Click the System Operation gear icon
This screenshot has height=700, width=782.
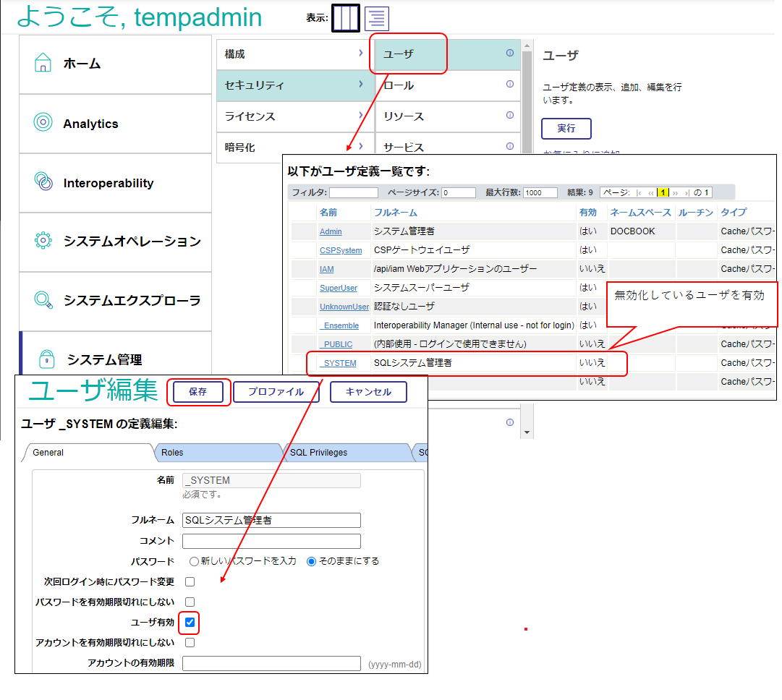click(43, 241)
